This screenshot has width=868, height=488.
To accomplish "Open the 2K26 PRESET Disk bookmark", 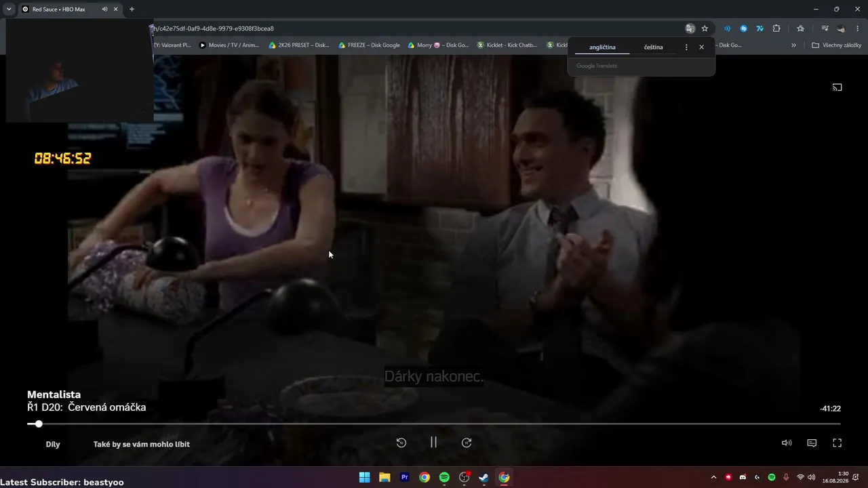I will click(x=299, y=45).
